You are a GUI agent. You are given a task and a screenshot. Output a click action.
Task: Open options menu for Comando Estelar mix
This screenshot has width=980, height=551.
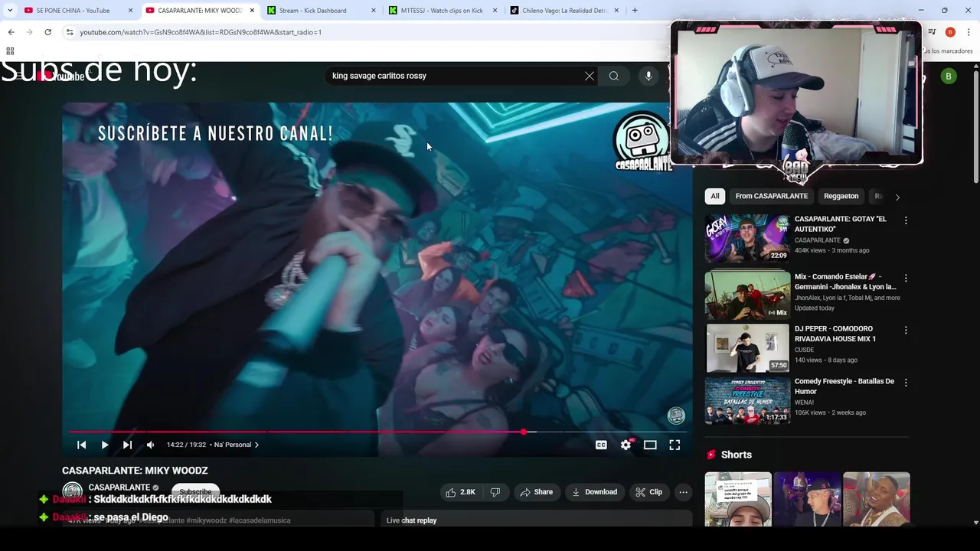[x=906, y=278]
